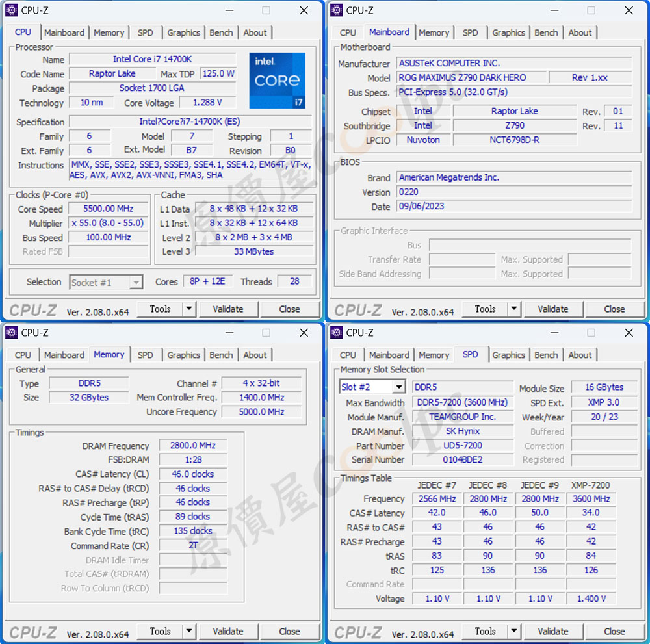Click Tools button in the BIOS info window

[485, 309]
